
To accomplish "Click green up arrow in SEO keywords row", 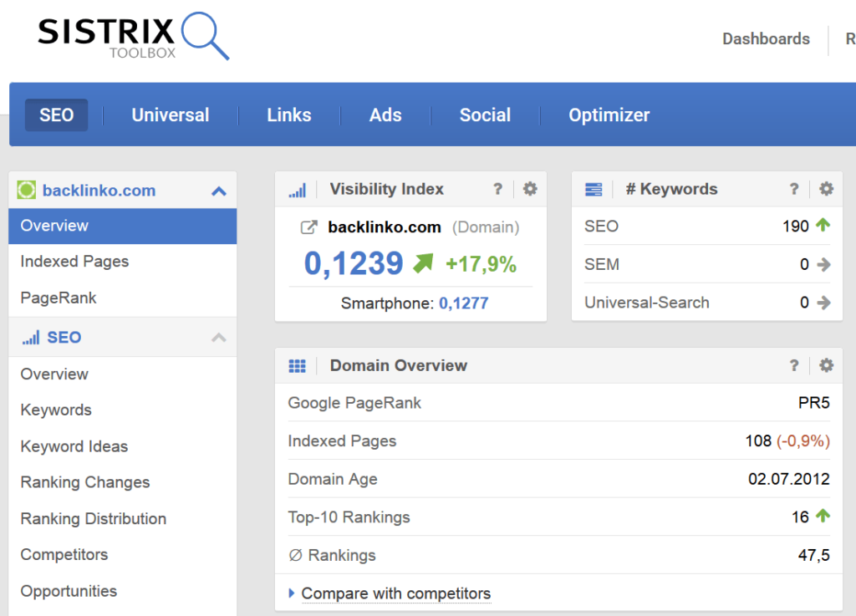I will pos(823,225).
